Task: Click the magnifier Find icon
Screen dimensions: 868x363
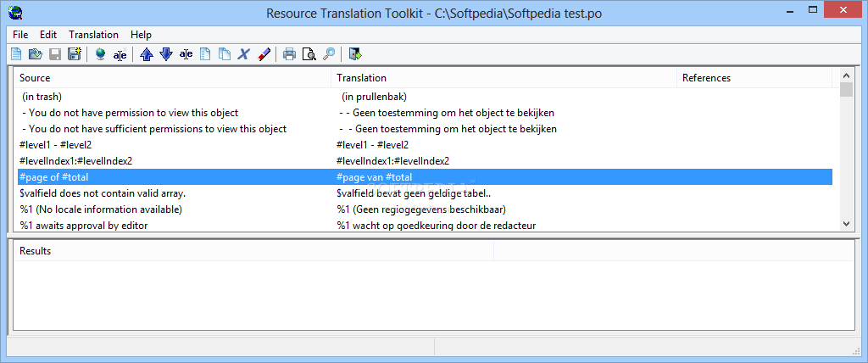Action: (x=329, y=54)
